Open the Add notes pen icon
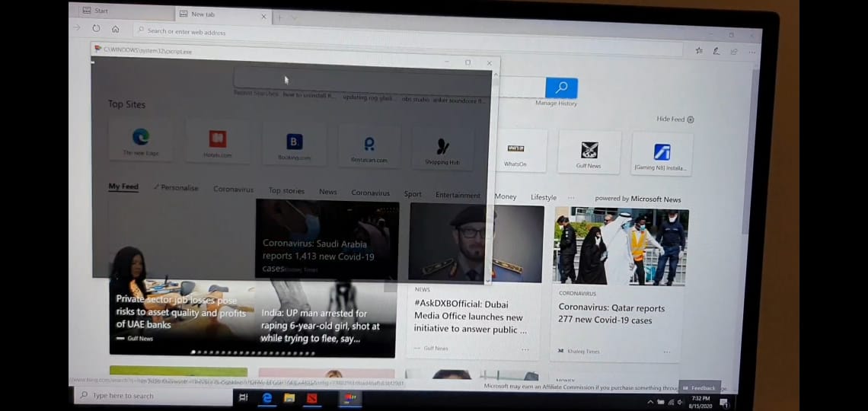Screen dimensions: 868x411 [x=716, y=51]
